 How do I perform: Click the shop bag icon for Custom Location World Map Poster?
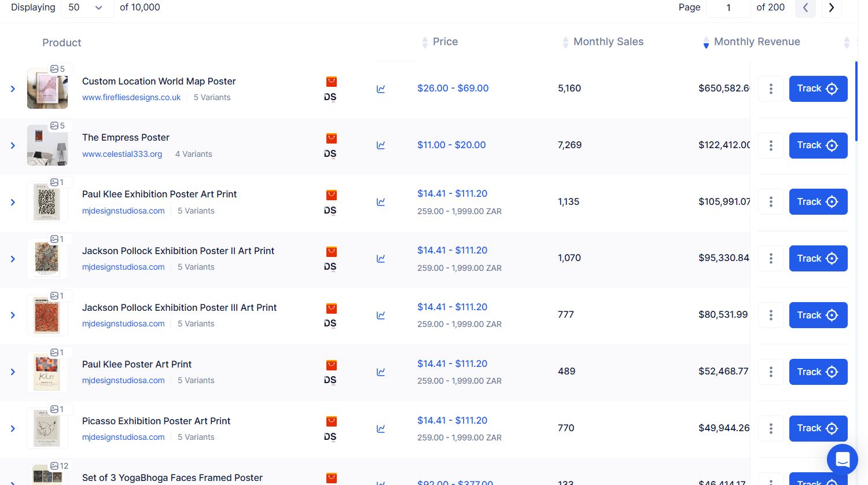pyautogui.click(x=332, y=82)
